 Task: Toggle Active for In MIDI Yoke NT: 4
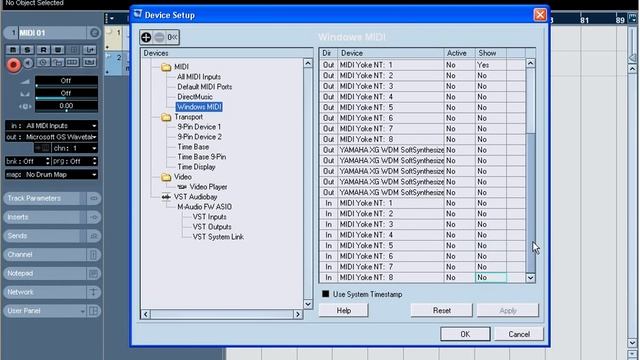coord(460,235)
